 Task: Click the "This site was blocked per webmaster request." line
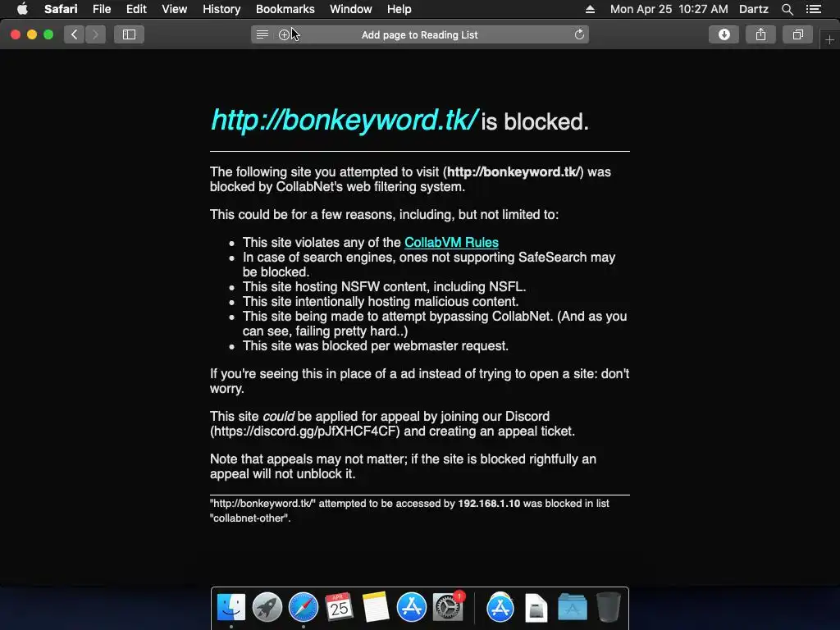click(x=376, y=346)
